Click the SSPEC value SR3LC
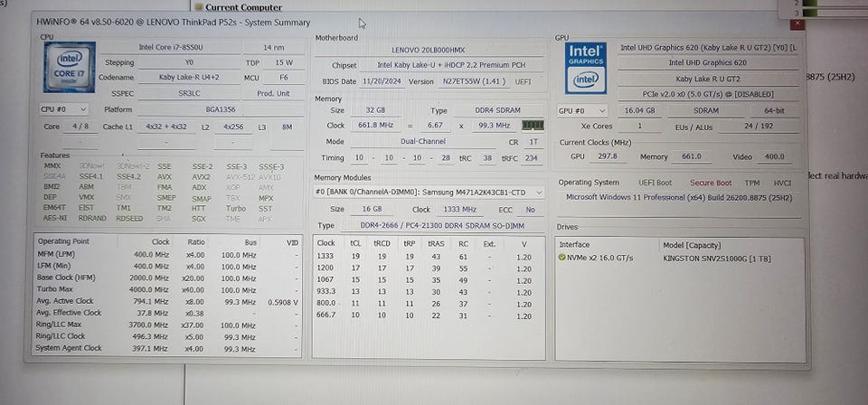 click(189, 93)
